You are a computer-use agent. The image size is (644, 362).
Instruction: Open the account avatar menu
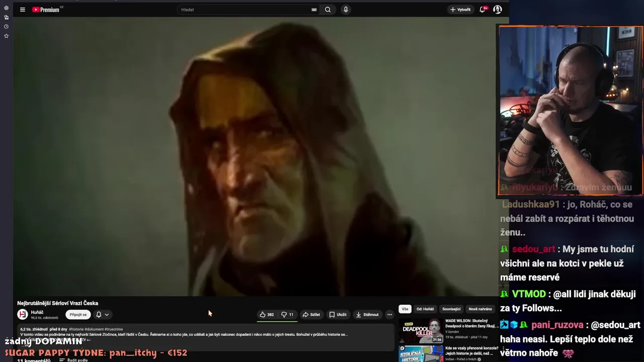tap(498, 10)
